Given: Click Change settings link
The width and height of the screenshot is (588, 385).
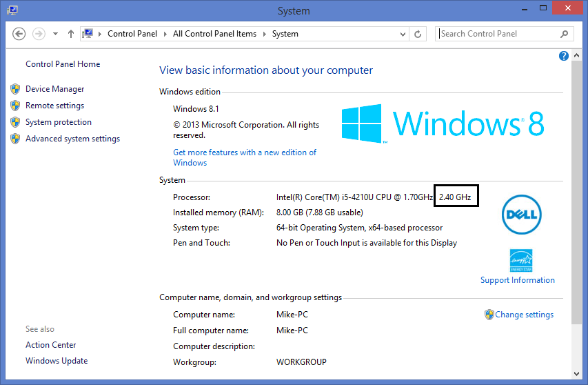Looking at the screenshot, I should click(525, 315).
